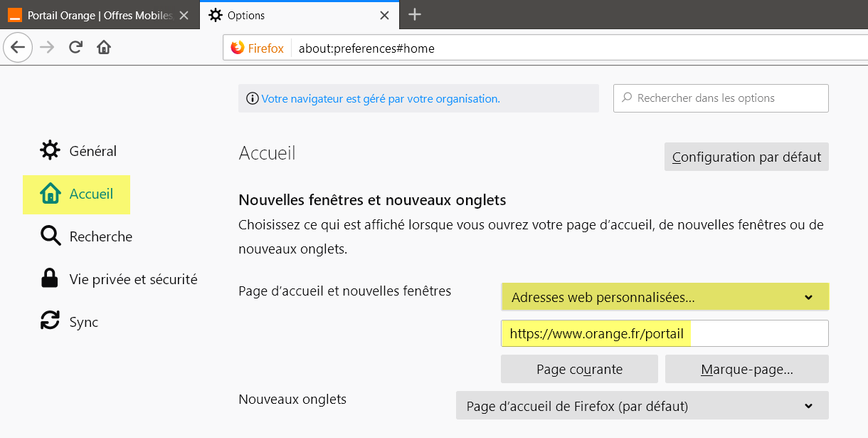Image resolution: width=868 pixels, height=438 pixels.
Task: Click the Firefox logo in address bar
Action: tap(238, 48)
